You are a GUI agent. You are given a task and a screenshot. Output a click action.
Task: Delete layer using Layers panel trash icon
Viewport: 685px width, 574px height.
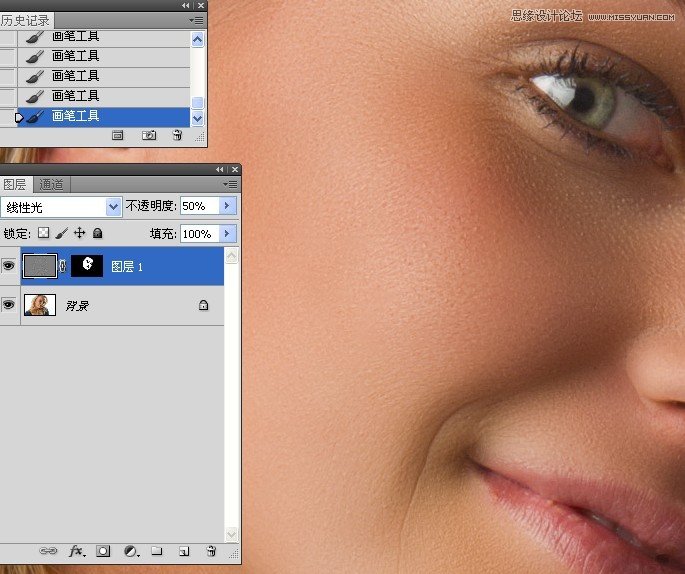click(x=210, y=551)
